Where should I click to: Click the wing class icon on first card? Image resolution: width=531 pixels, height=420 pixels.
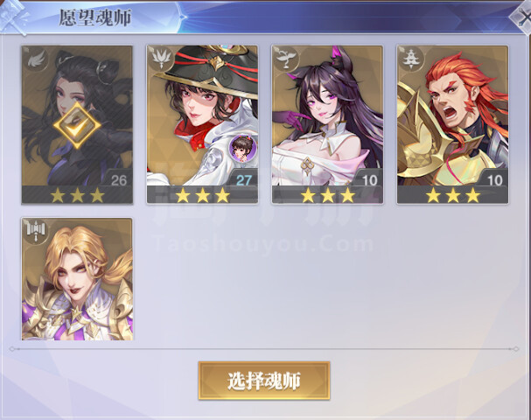(35, 59)
